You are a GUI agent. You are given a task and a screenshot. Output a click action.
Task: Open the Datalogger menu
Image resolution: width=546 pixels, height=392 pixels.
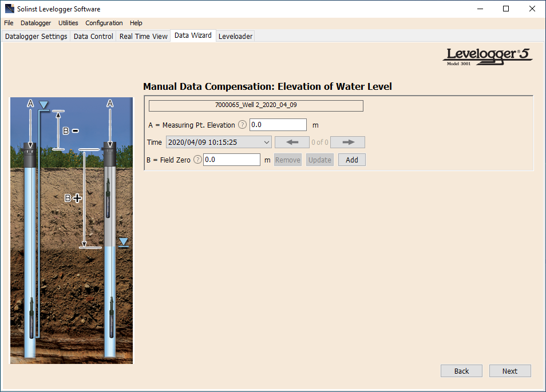point(35,23)
